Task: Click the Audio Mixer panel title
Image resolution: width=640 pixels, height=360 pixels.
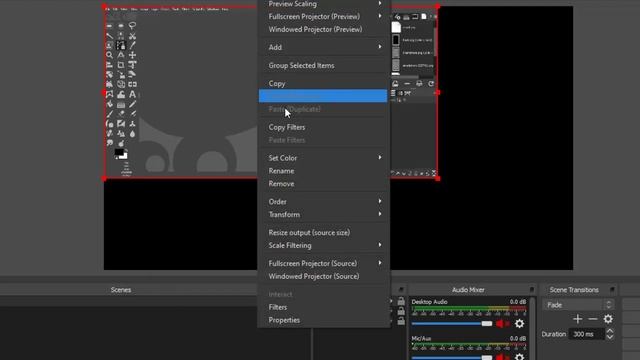Action: [x=468, y=290]
